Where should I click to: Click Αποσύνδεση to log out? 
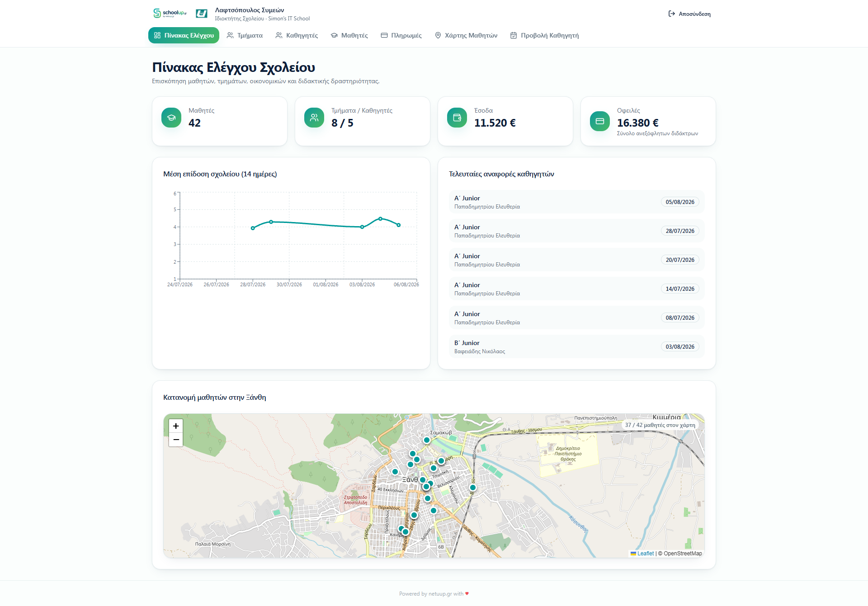pos(689,14)
